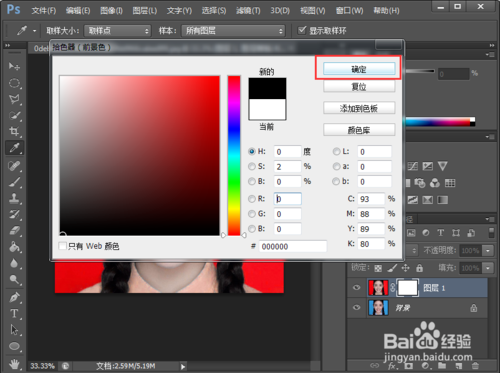The width and height of the screenshot is (500, 373).
Task: Select the Polygonal Lasso tool
Action: (x=14, y=99)
